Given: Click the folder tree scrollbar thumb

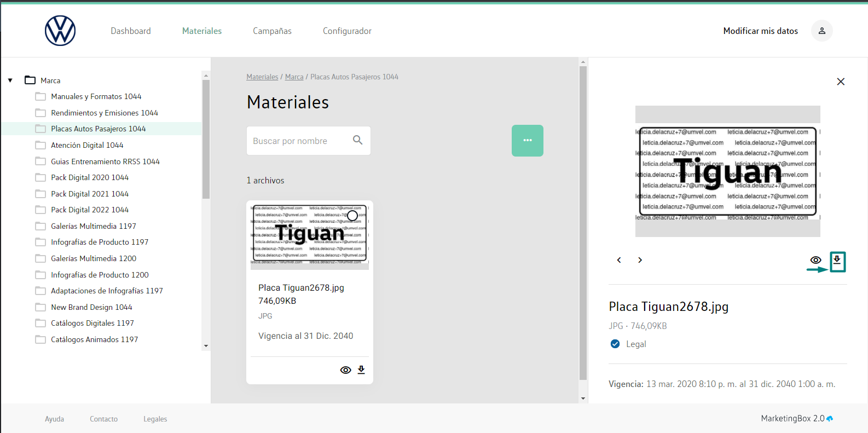Looking at the screenshot, I should pyautogui.click(x=206, y=139).
